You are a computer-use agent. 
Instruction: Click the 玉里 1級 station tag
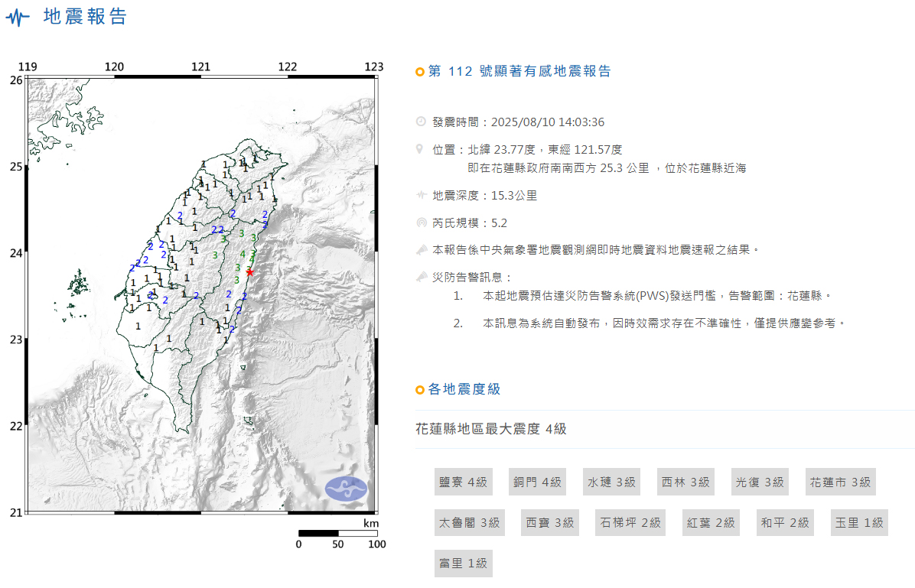pos(859,523)
